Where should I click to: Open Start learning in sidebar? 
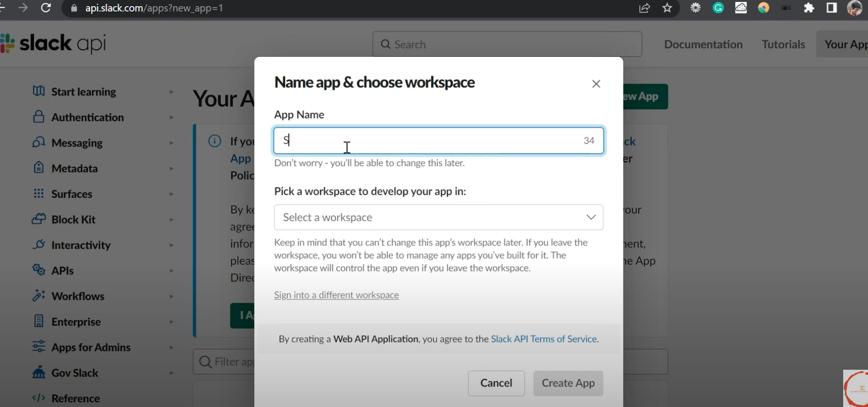(84, 92)
